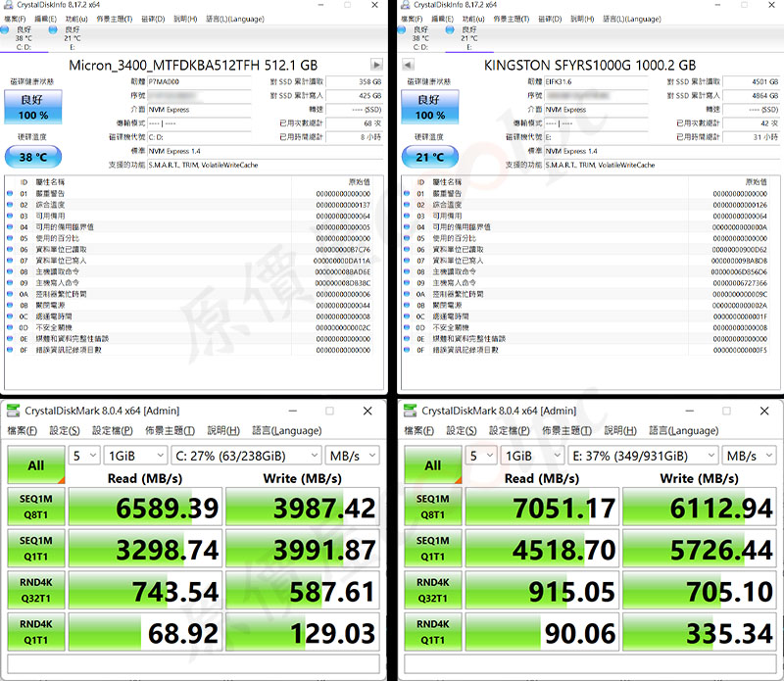Click status dot for attribute 0A in Micron window
784x681 pixels.
pos(10,294)
